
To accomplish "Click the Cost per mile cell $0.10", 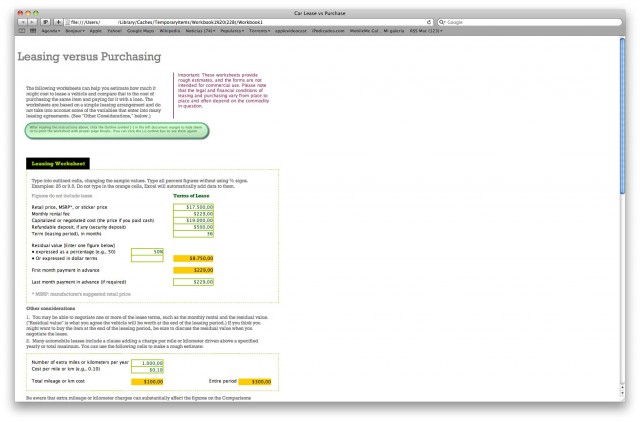I will [x=147, y=370].
